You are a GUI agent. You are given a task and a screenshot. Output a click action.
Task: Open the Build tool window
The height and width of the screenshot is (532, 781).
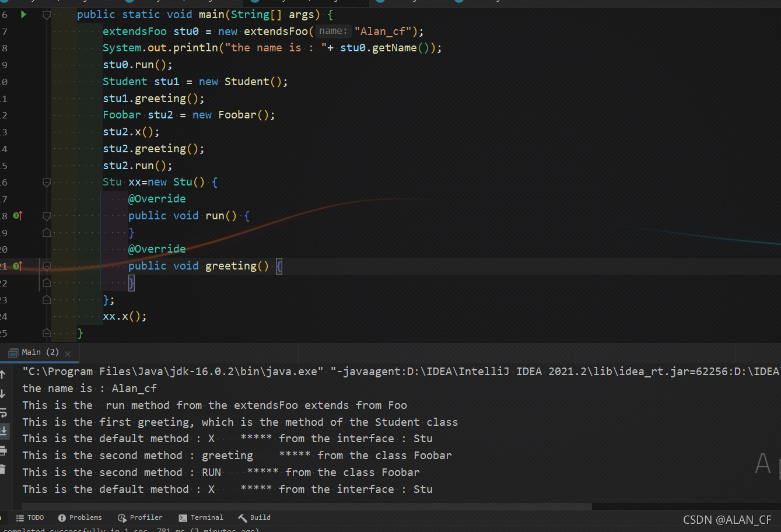[254, 517]
